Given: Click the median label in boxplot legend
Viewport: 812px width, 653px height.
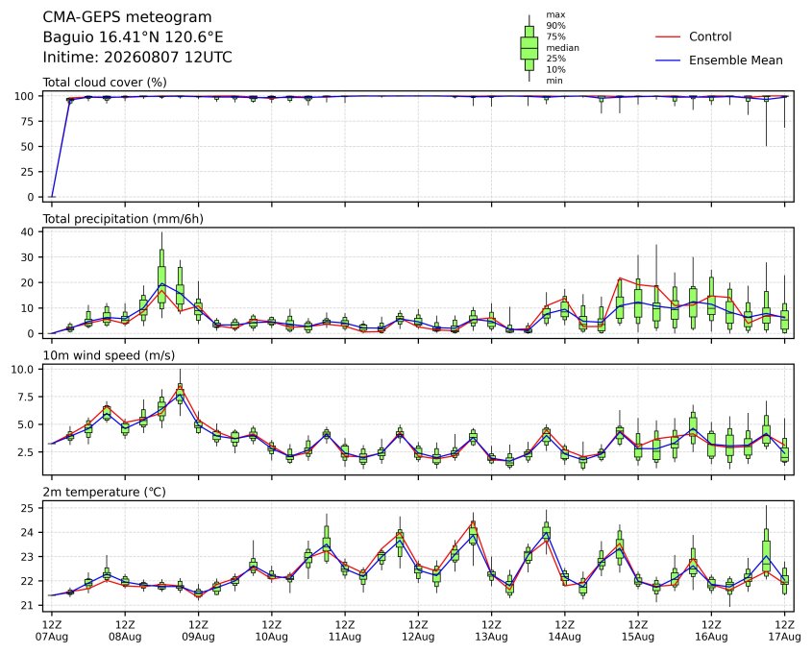Looking at the screenshot, I should (x=562, y=48).
